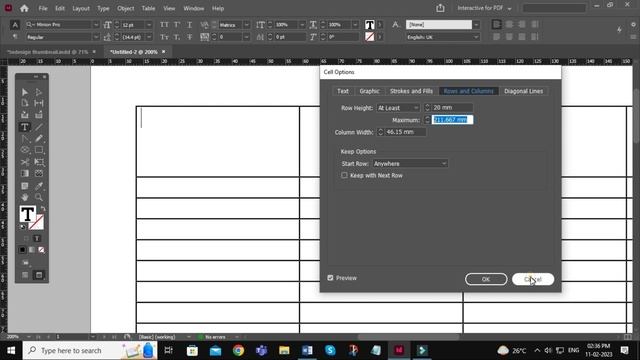This screenshot has height=360, width=640.
Task: Switch to Paragraph Formatting Controls icon
Action: tap(15, 37)
